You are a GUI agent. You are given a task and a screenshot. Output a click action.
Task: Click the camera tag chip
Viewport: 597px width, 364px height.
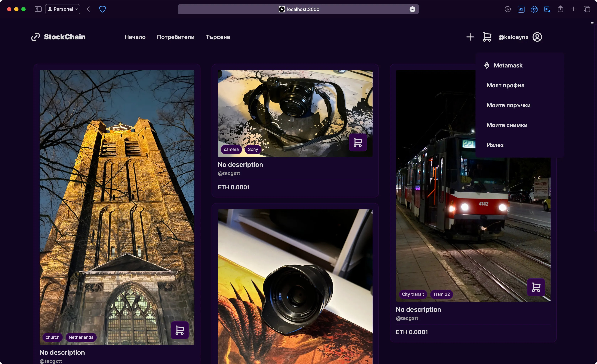[x=231, y=150]
